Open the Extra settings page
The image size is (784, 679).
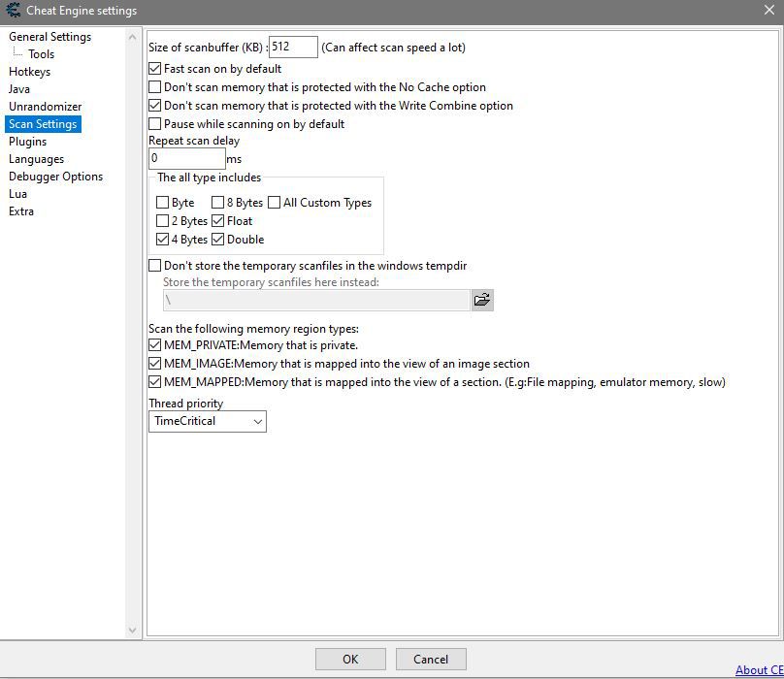tap(21, 211)
